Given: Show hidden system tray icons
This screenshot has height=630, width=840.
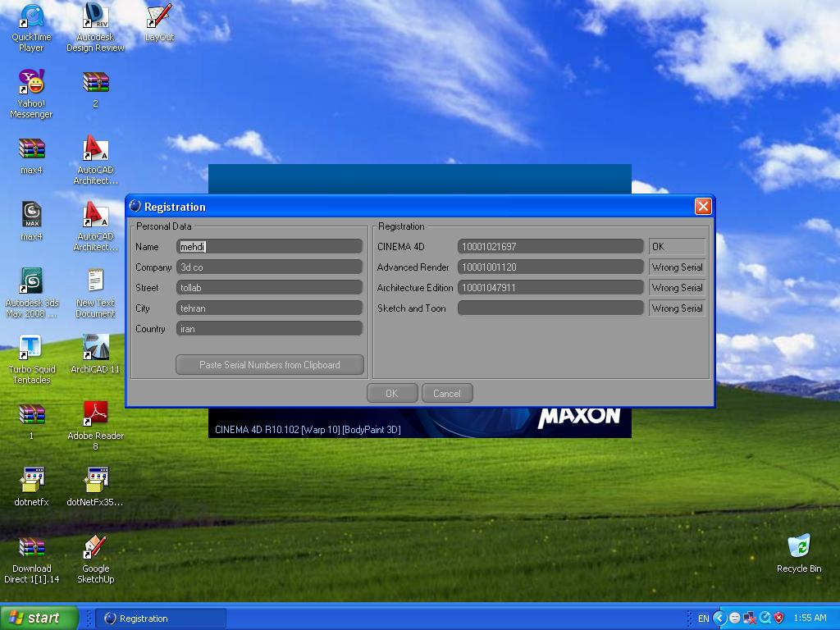Looking at the screenshot, I should (x=719, y=618).
